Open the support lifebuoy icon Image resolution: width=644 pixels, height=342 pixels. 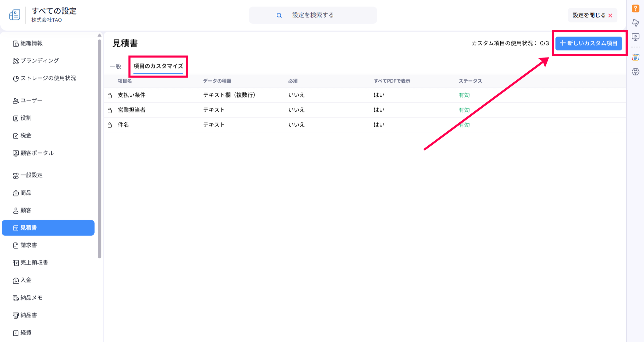[635, 72]
